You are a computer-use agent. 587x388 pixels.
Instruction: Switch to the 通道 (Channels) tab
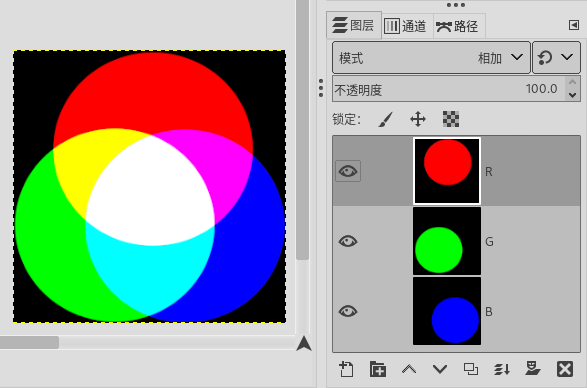(407, 26)
